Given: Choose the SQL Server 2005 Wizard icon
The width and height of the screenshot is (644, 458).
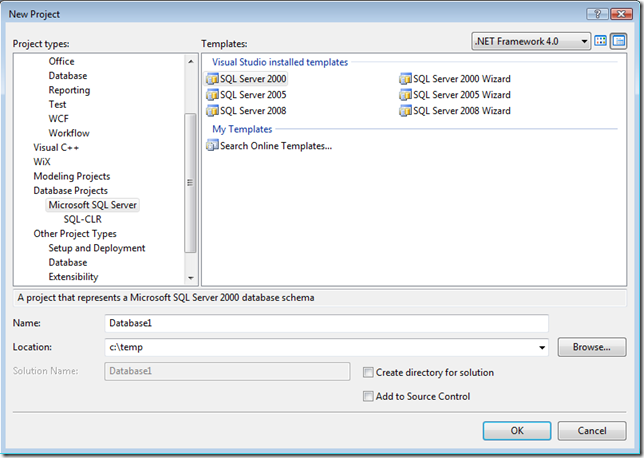Looking at the screenshot, I should [x=405, y=95].
